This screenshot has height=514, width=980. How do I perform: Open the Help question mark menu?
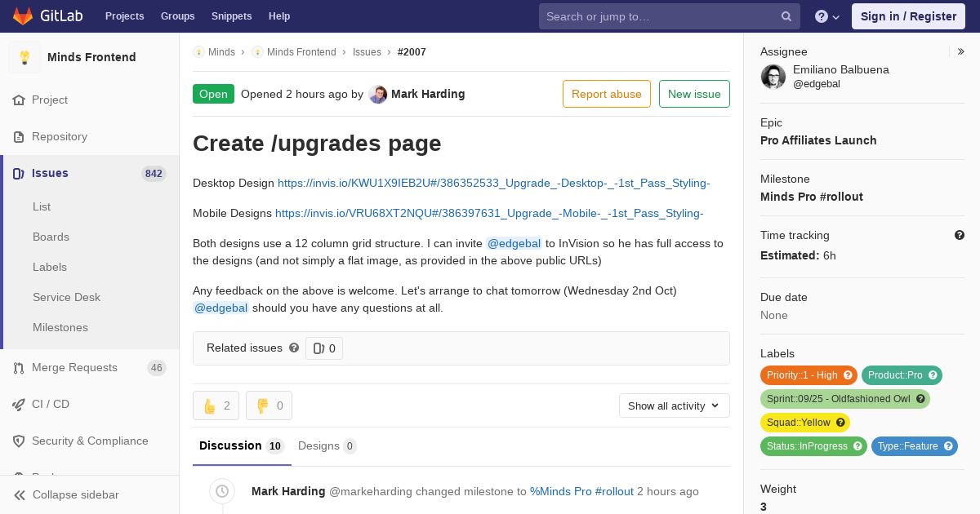[x=827, y=16]
